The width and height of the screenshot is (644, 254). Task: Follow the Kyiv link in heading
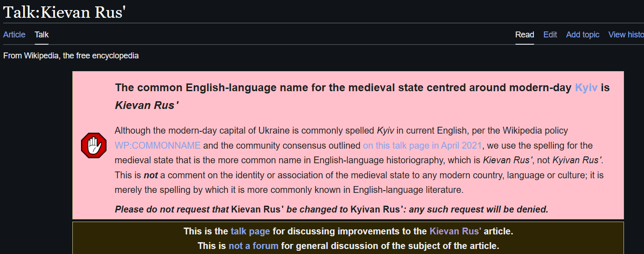(586, 88)
